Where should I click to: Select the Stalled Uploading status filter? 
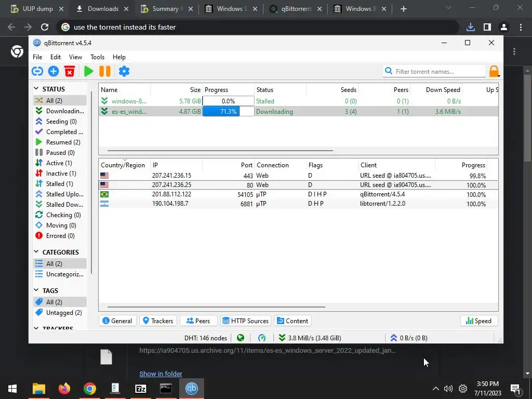pos(60,194)
